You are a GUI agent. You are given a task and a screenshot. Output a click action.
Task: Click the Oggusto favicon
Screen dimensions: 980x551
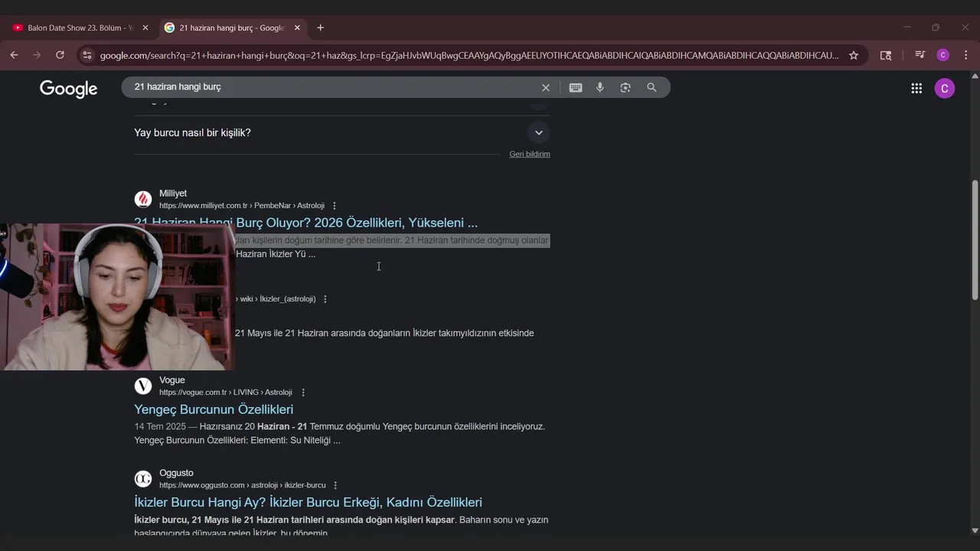click(143, 479)
